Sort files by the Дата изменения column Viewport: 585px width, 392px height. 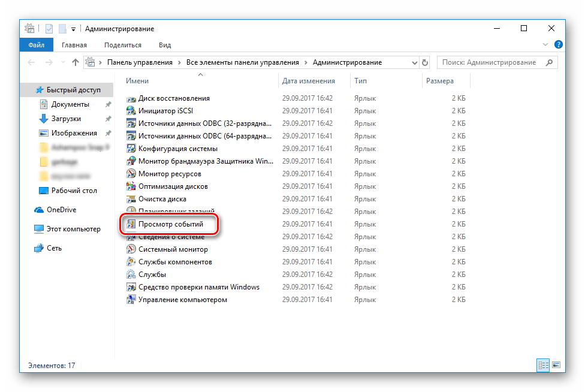[x=309, y=81]
